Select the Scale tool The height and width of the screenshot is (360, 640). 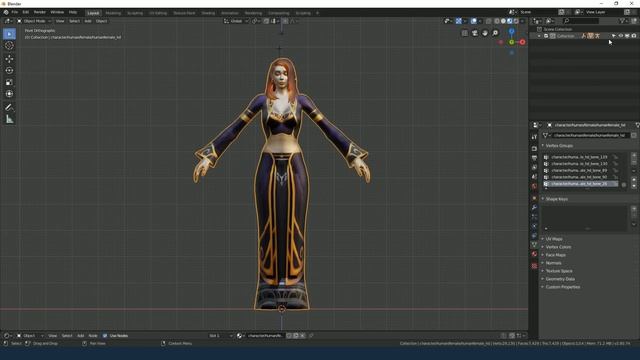[9, 82]
